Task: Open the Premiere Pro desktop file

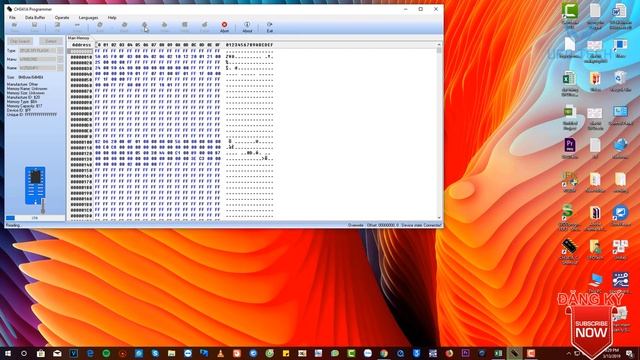Action: 570,149
